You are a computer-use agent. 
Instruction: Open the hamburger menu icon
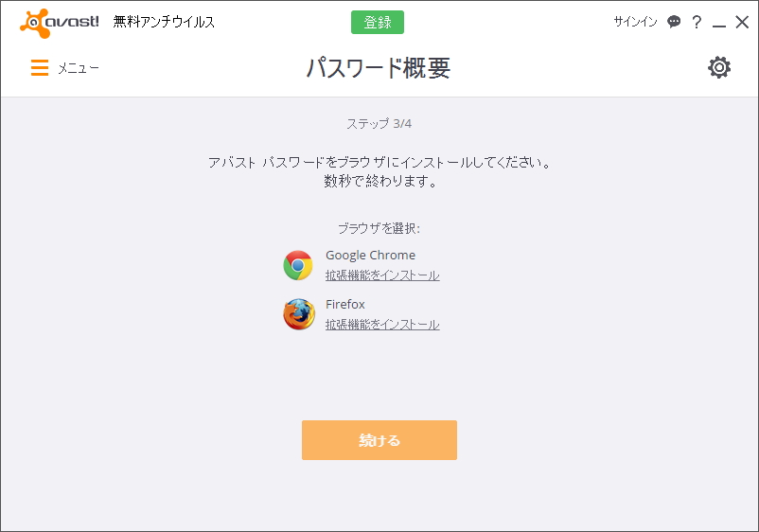[40, 68]
